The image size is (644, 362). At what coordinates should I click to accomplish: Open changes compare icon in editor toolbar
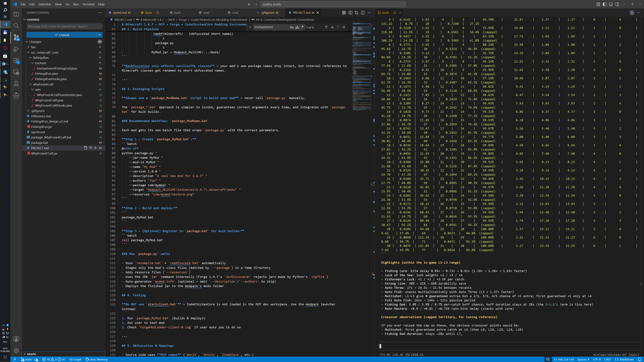click(x=357, y=13)
